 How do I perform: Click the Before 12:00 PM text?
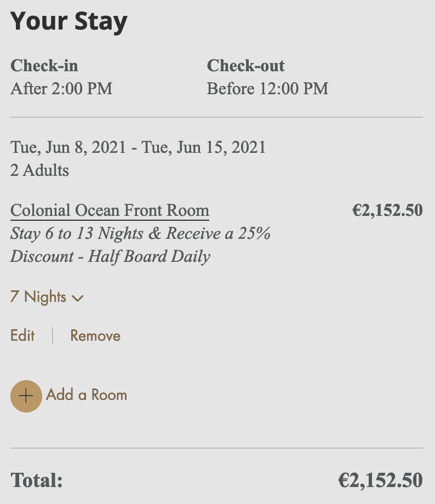(x=267, y=88)
